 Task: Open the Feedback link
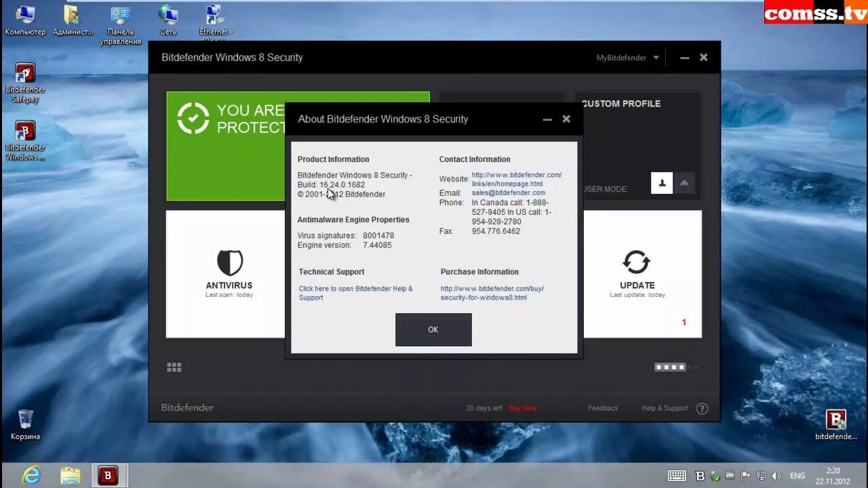(603, 408)
